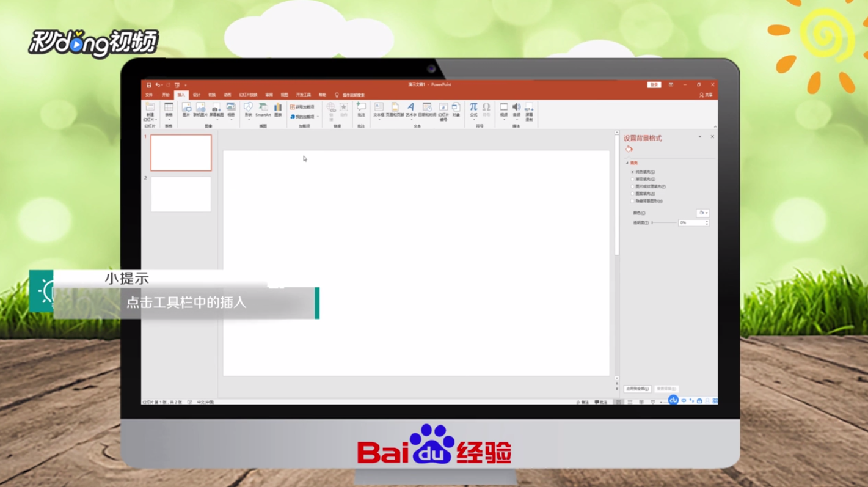The width and height of the screenshot is (868, 487).
Task: Click the Slide Number (幻灯片编号) icon
Action: click(443, 107)
